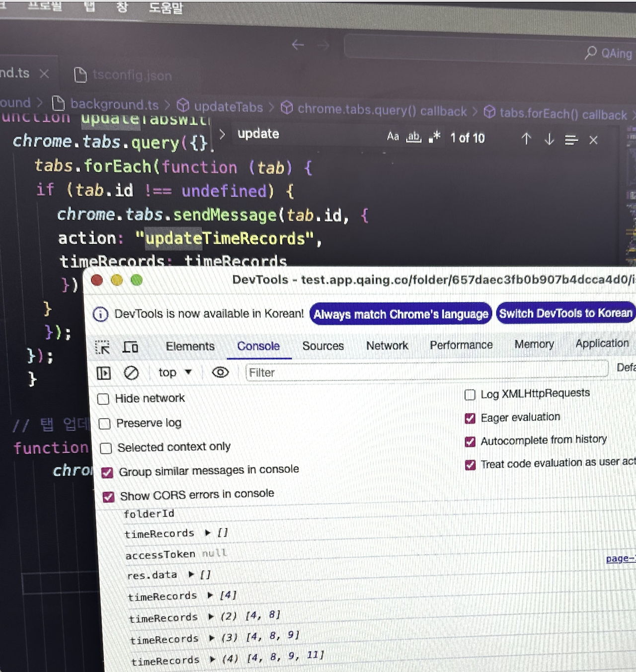This screenshot has width=636, height=672.
Task: Switch to the Performance tab in DevTools
Action: 461,345
